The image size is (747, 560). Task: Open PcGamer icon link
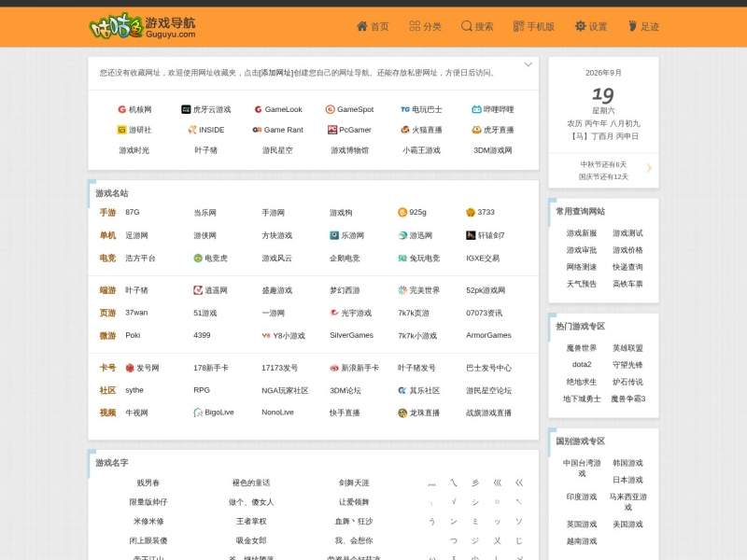[349, 130]
